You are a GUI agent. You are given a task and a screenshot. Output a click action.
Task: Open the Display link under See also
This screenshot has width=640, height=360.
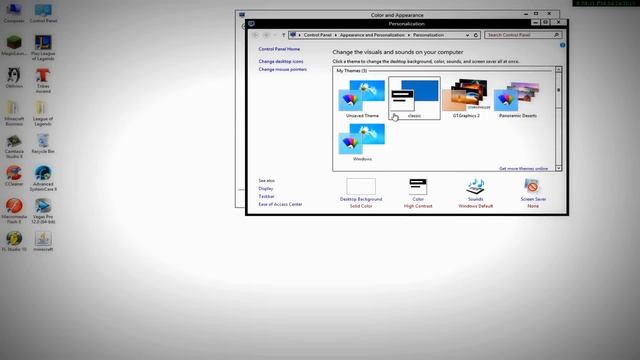(x=266, y=189)
